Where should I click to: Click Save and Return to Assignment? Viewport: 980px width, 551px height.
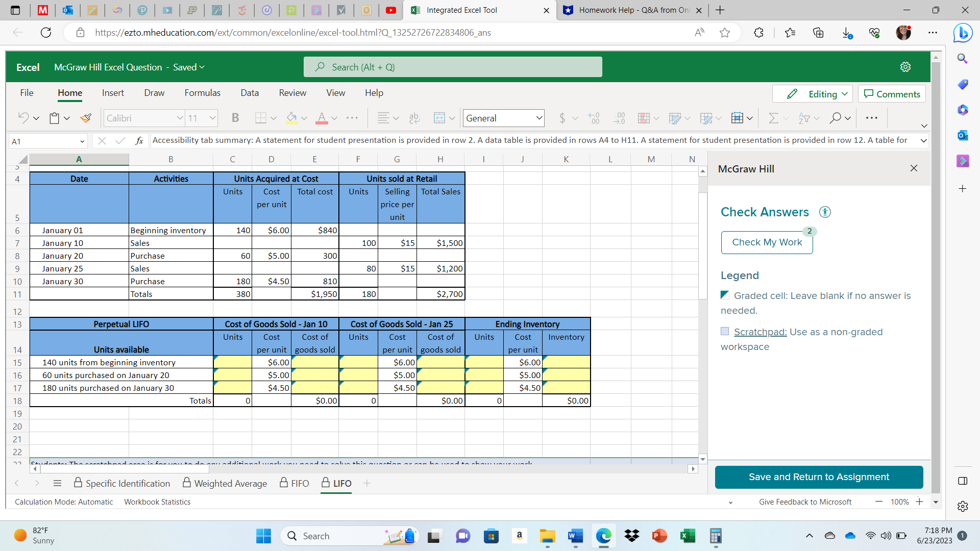(x=819, y=477)
